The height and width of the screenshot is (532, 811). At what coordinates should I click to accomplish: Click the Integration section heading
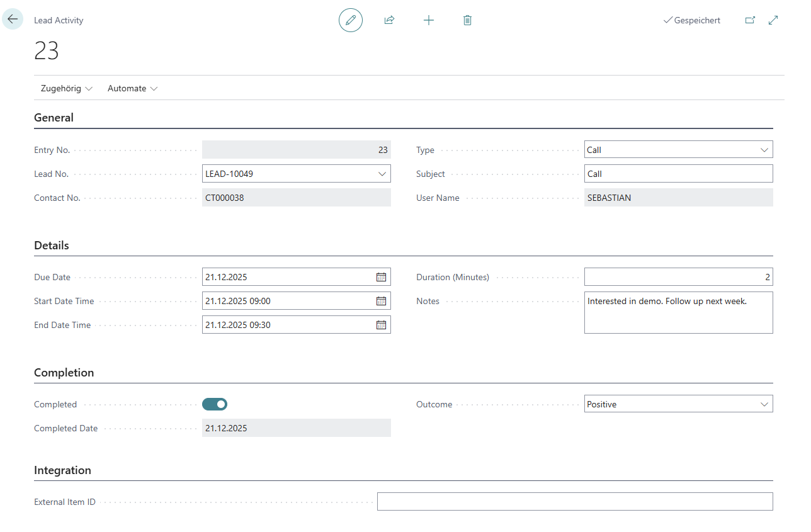pos(62,470)
